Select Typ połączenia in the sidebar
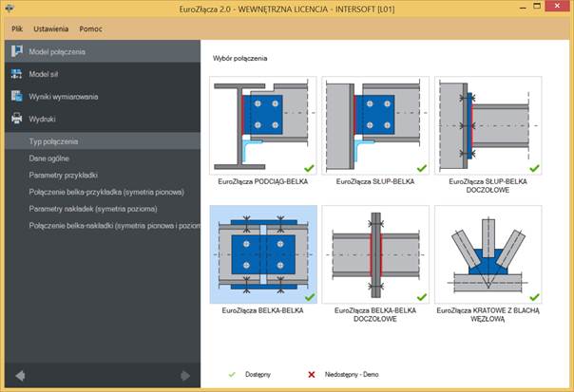The width and height of the screenshot is (574, 392). pos(103,141)
